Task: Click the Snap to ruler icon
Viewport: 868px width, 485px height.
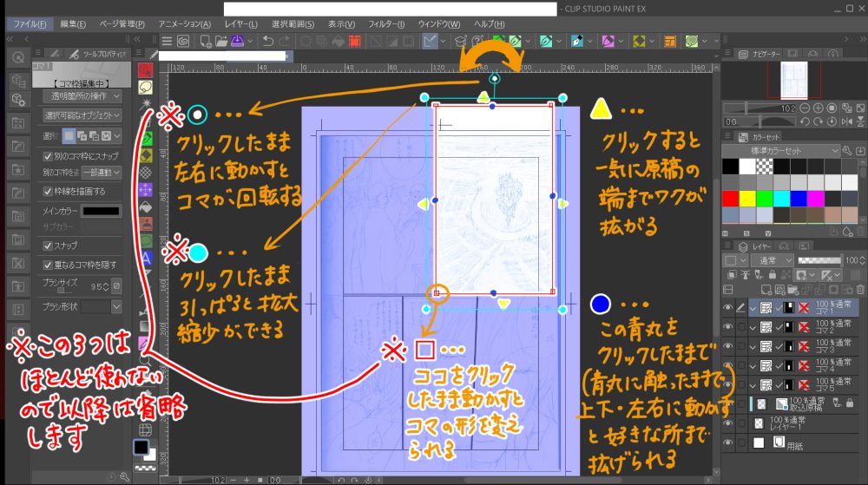Action: (x=430, y=42)
